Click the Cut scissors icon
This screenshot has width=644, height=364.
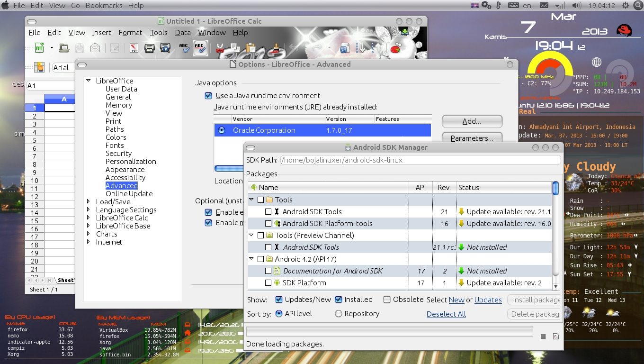[220, 48]
